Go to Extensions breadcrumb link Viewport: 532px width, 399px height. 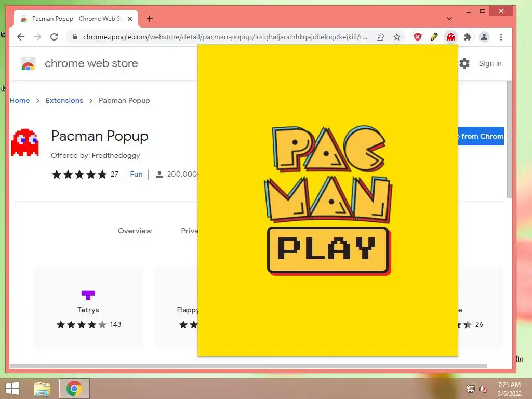(x=64, y=100)
